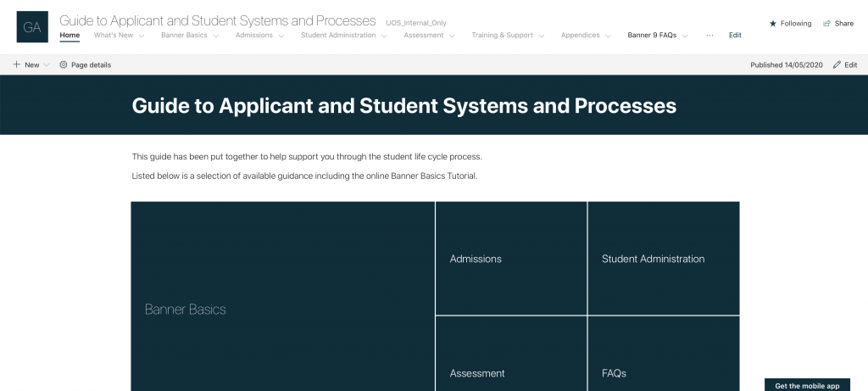Open the large Banner Basics tile
This screenshot has height=391, width=868.
(282, 297)
